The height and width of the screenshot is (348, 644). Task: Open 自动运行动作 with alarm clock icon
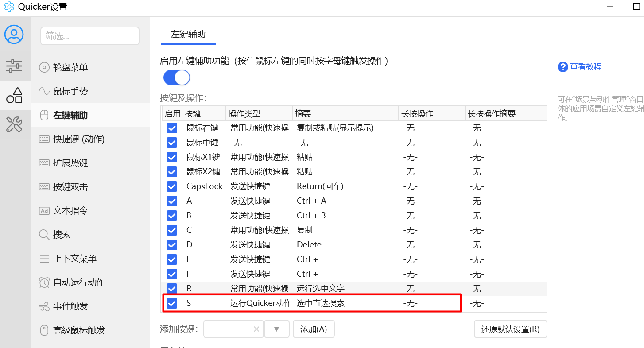(x=79, y=282)
